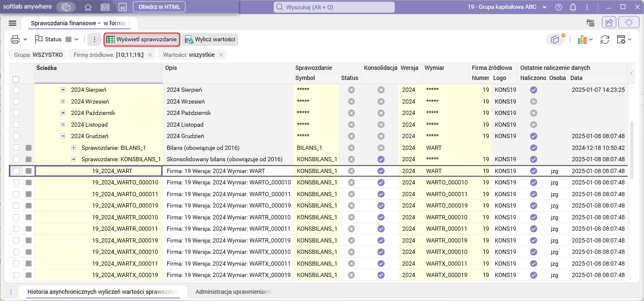Toggle the light bulb theme icon
Viewport: 644px width, 301px height.
pyautogui.click(x=629, y=23)
